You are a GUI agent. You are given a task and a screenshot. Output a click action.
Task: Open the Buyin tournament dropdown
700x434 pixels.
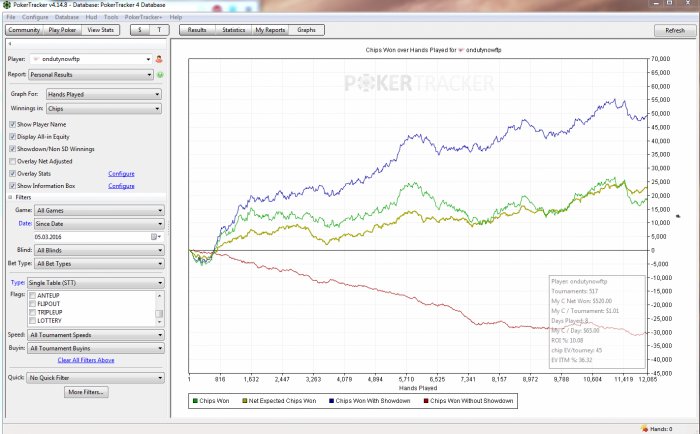coord(96,348)
